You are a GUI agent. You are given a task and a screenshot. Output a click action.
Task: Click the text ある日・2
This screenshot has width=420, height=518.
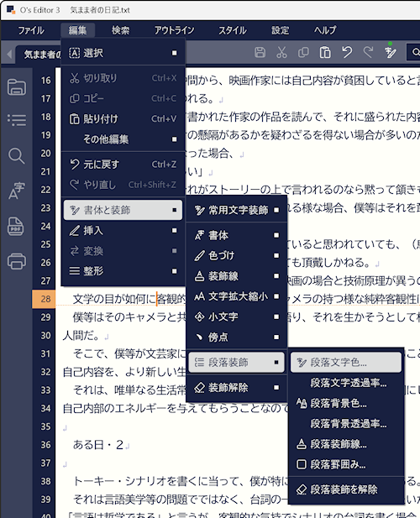[98, 445]
